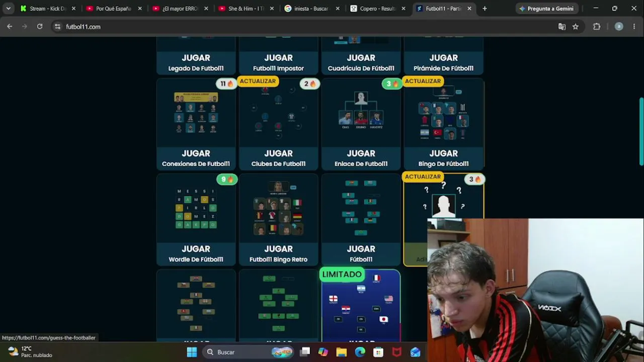Go back to the previous page
The width and height of the screenshot is (644, 362).
(x=10, y=27)
